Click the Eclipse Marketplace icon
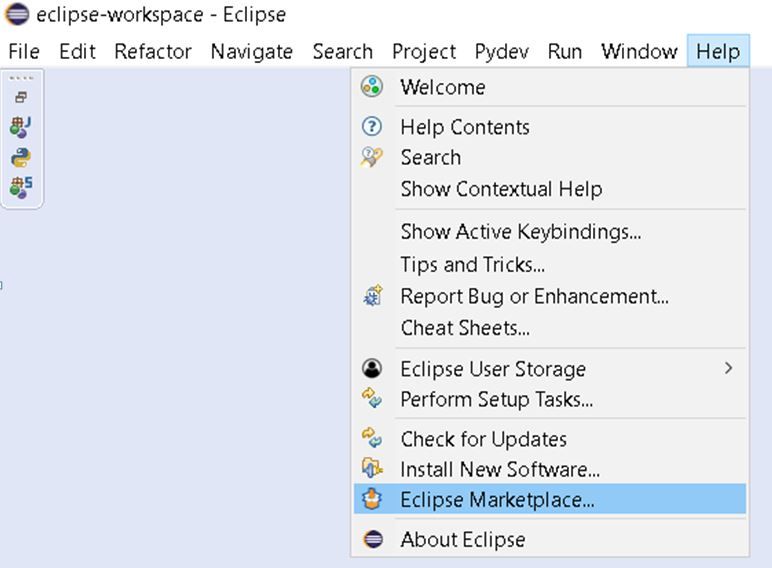This screenshot has width=772, height=568. (372, 499)
